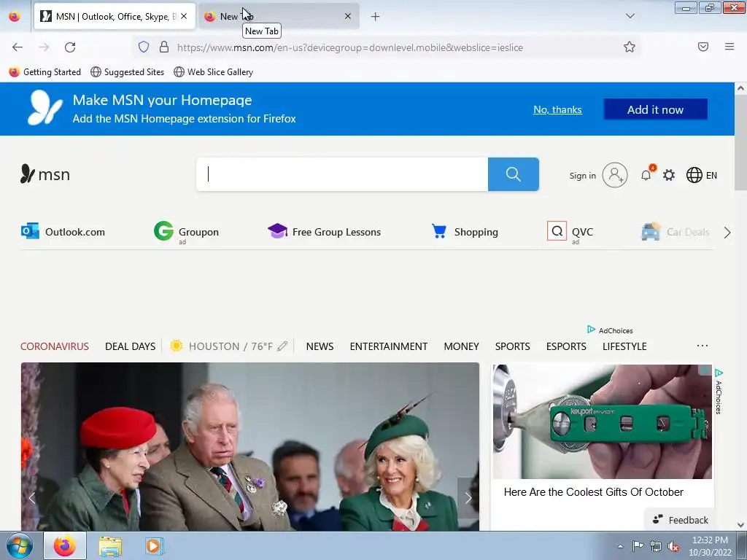
Task: Open the ENTERTAINMENT section
Action: tap(388, 346)
